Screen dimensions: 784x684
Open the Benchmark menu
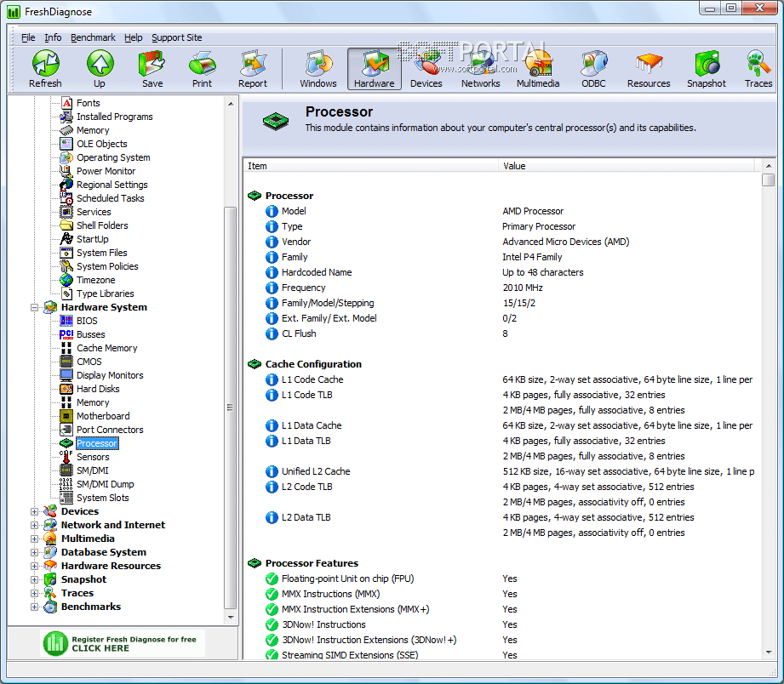coord(93,37)
